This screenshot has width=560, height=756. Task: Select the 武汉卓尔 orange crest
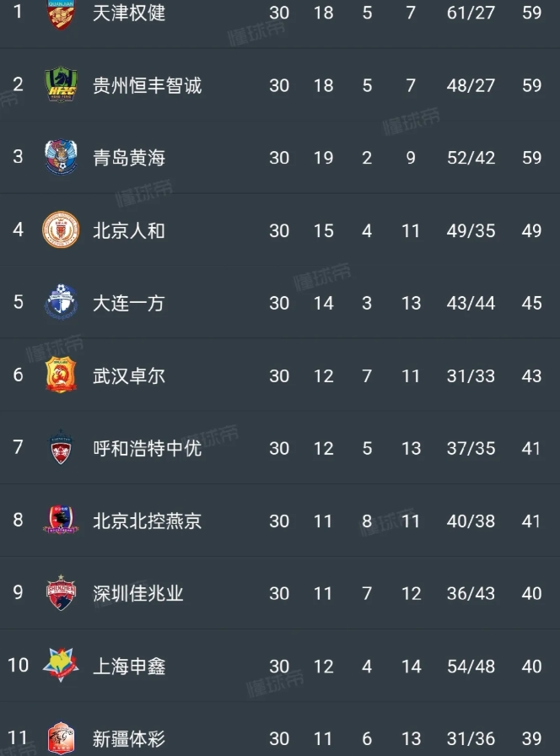(61, 375)
